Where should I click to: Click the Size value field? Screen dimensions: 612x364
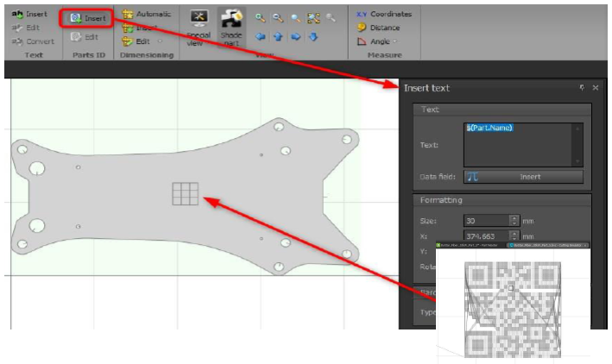coord(485,221)
